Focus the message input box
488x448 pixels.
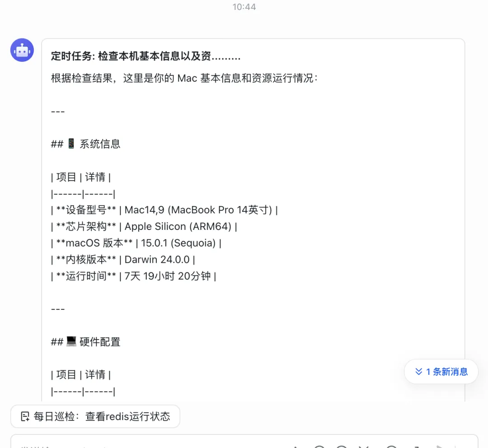click(x=136, y=443)
